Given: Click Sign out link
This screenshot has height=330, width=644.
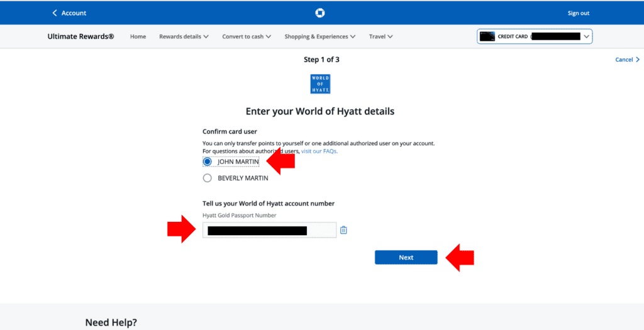Looking at the screenshot, I should [x=579, y=13].
